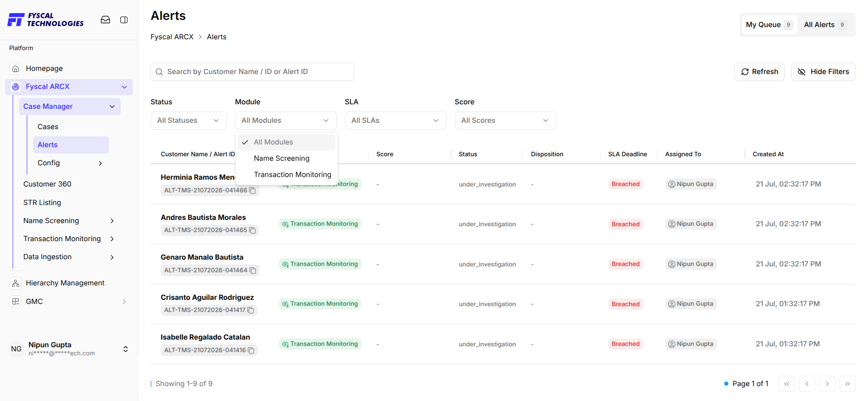
Task: Expand the Data Ingestion sidebar section
Action: pos(112,257)
